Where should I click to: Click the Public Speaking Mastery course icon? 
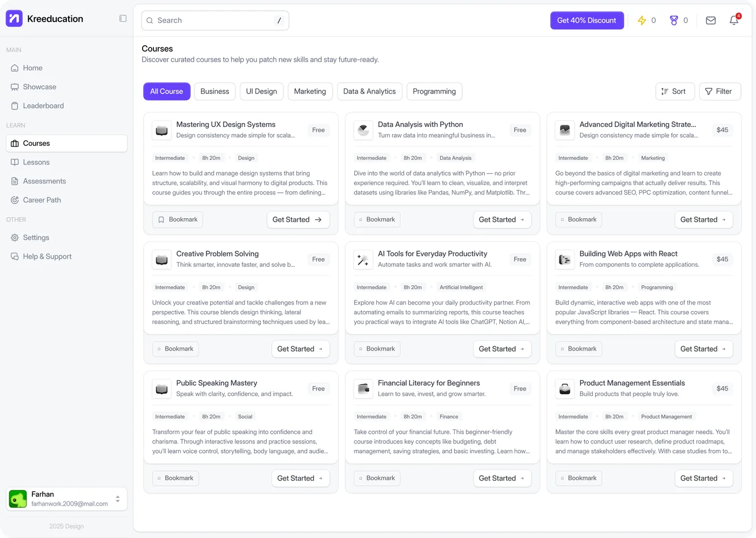(161, 388)
